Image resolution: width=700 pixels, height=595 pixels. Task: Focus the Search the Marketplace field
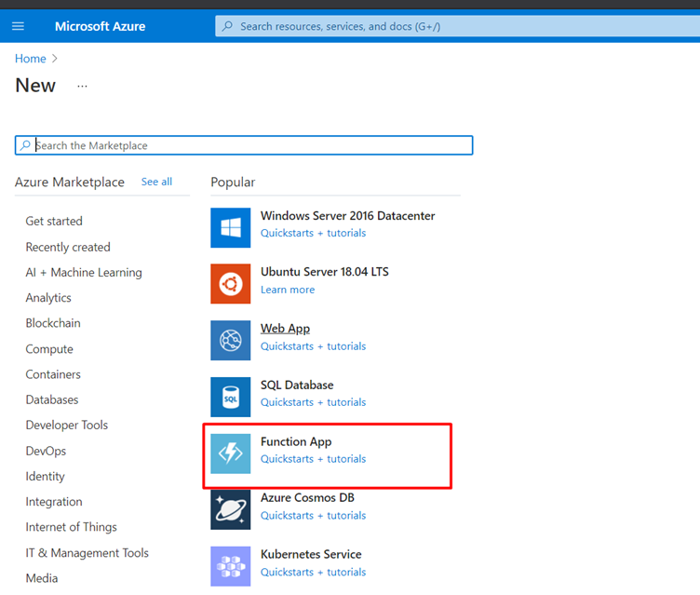[244, 145]
